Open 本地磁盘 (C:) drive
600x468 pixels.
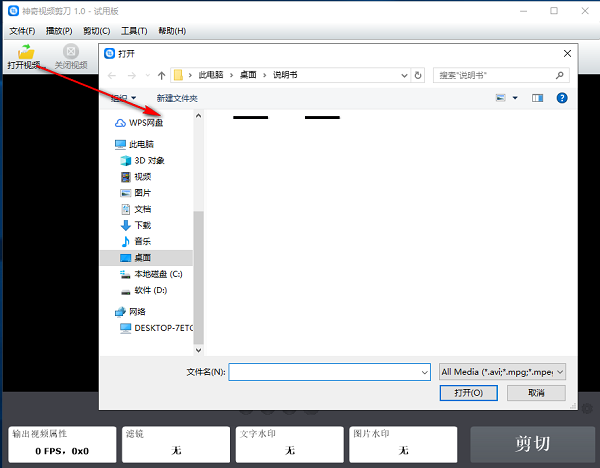click(x=157, y=273)
